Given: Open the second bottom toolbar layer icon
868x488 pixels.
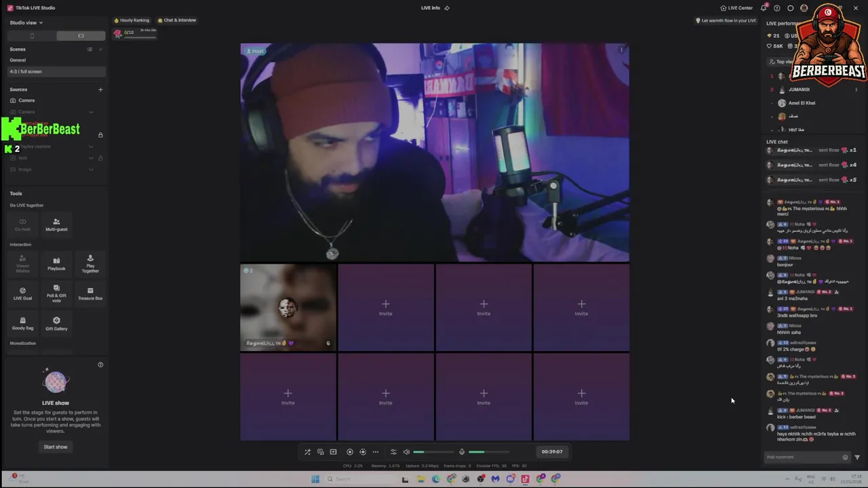Looking at the screenshot, I should [320, 452].
